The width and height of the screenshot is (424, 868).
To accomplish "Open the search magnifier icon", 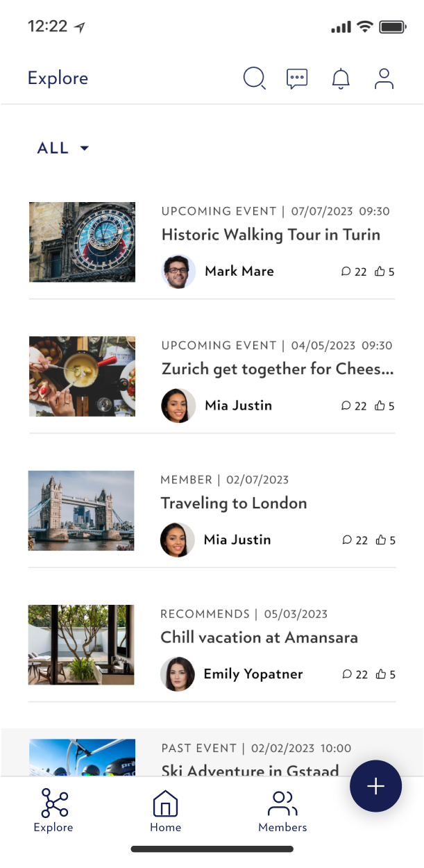I will 254,78.
